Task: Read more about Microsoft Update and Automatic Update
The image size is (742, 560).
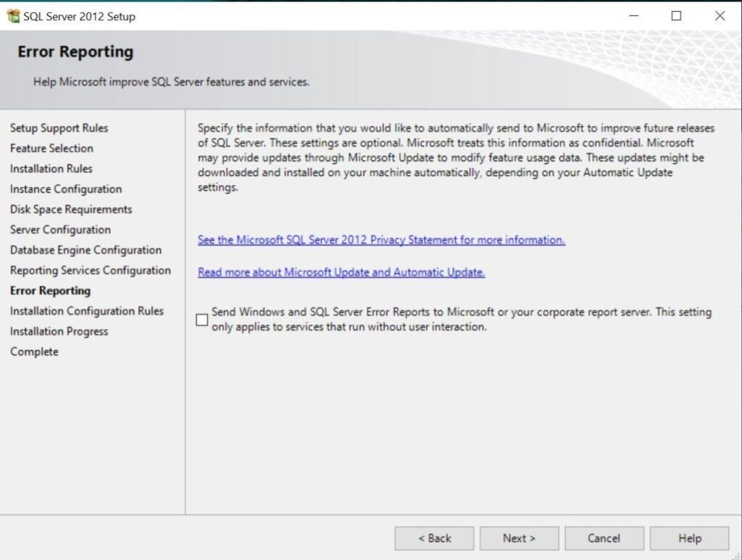Action: click(341, 272)
